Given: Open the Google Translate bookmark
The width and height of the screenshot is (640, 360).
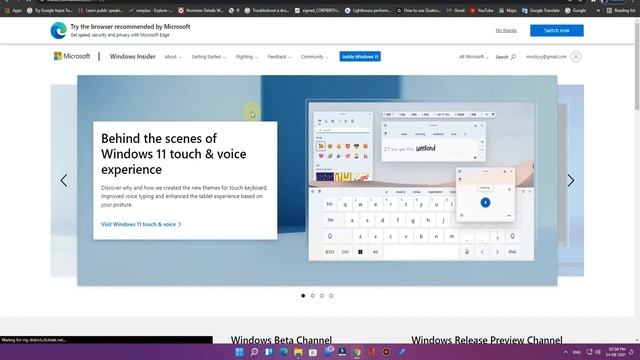Looking at the screenshot, I should click(541, 11).
